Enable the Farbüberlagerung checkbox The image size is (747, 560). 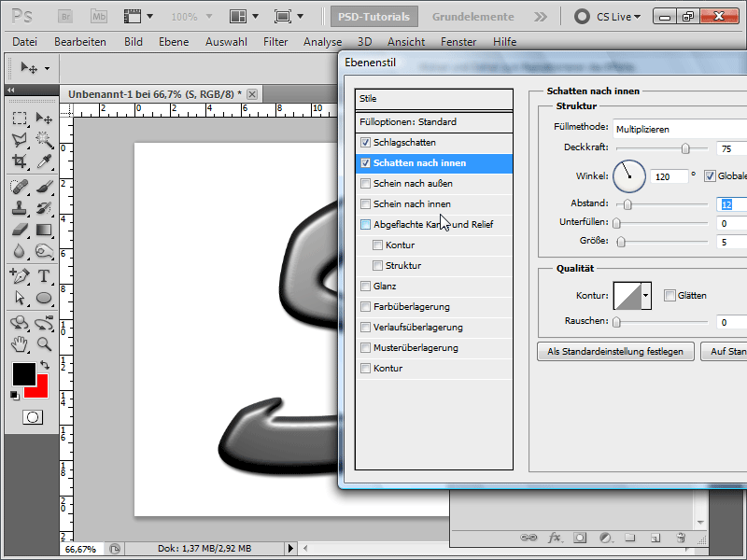(x=365, y=307)
